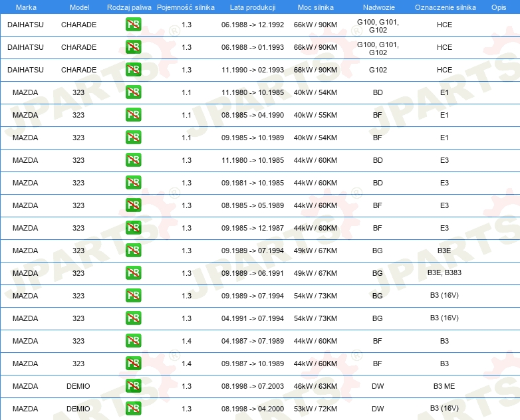Click DEMIO in the 53kW / 72KM row
Viewport: 520px width, 420px height.
click(x=78, y=409)
